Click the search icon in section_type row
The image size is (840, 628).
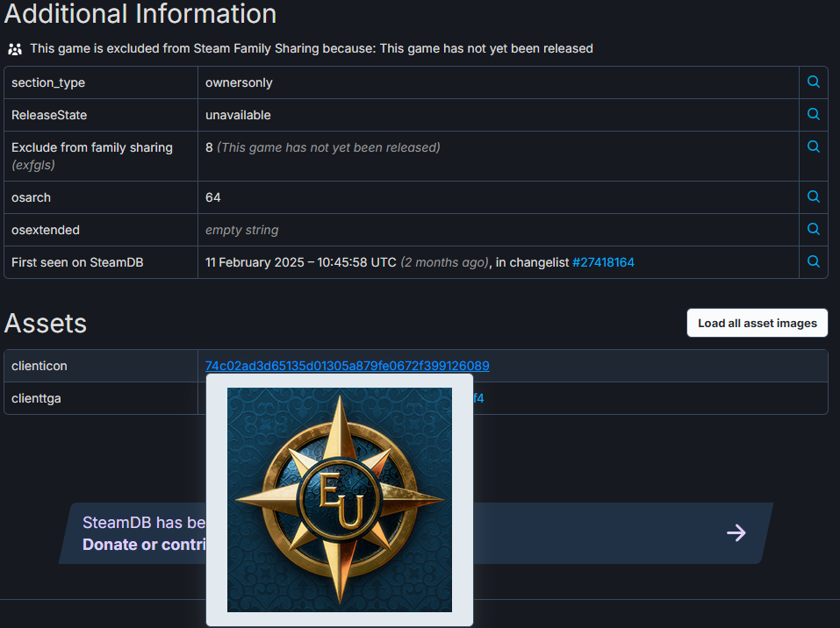pos(813,82)
